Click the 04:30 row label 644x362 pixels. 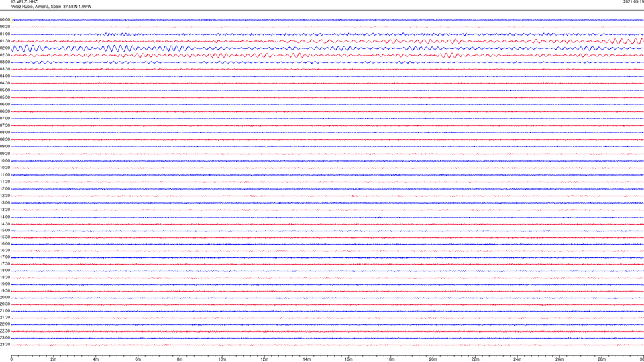click(5, 83)
